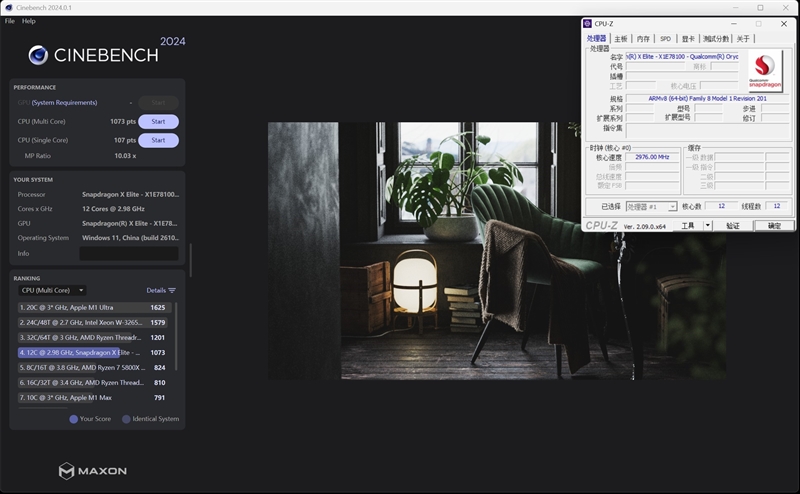This screenshot has width=800, height=494.
Task: Click the CPU-Z 确定 button
Action: pos(774,226)
